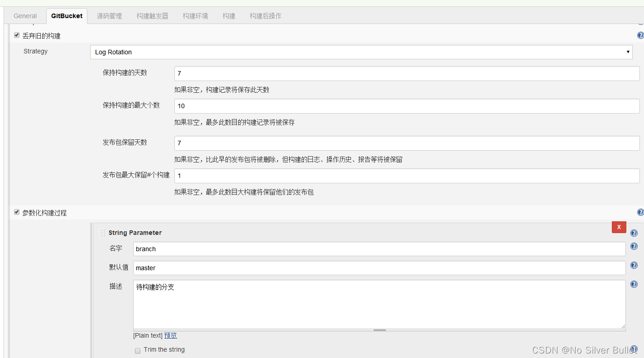Click the text 如果非空，构建记录将保存此天数
Screen dimensions: 644x358
coord(222,90)
